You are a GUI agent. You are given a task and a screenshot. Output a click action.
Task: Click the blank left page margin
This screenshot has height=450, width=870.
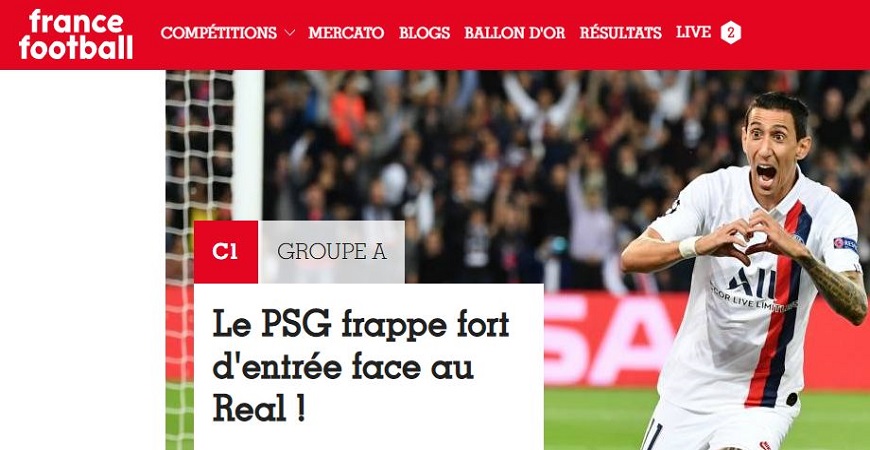[83, 260]
